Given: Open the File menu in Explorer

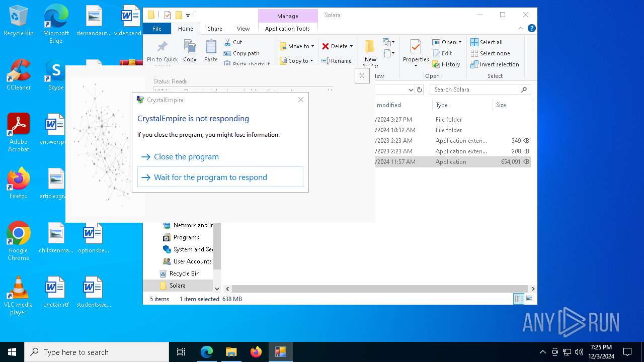Looking at the screenshot, I should pos(157,29).
